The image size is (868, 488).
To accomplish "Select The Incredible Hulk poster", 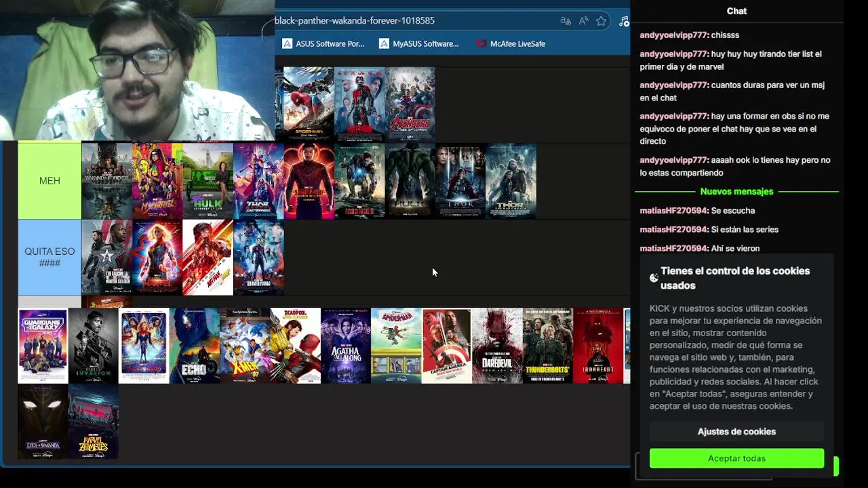I will point(410,181).
